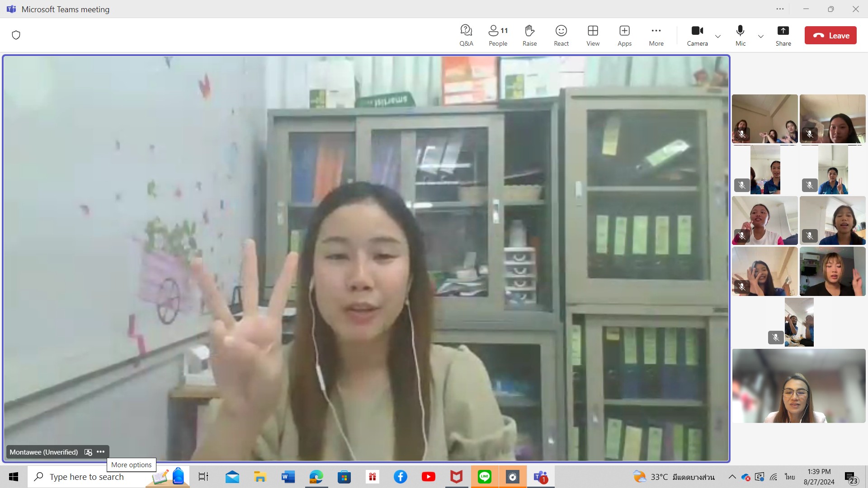Open the title bar ellipsis settings menu
The width and height of the screenshot is (868, 488).
tap(780, 9)
